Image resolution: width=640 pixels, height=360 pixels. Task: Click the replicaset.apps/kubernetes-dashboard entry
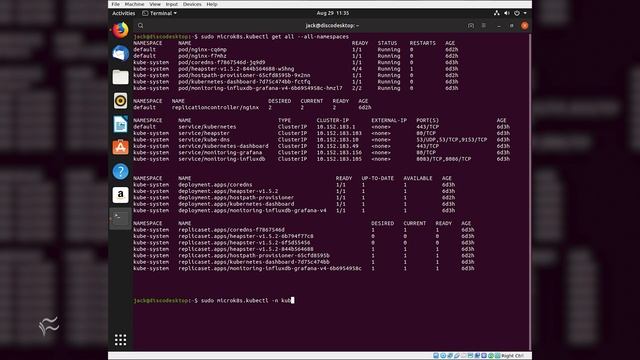tap(254, 262)
